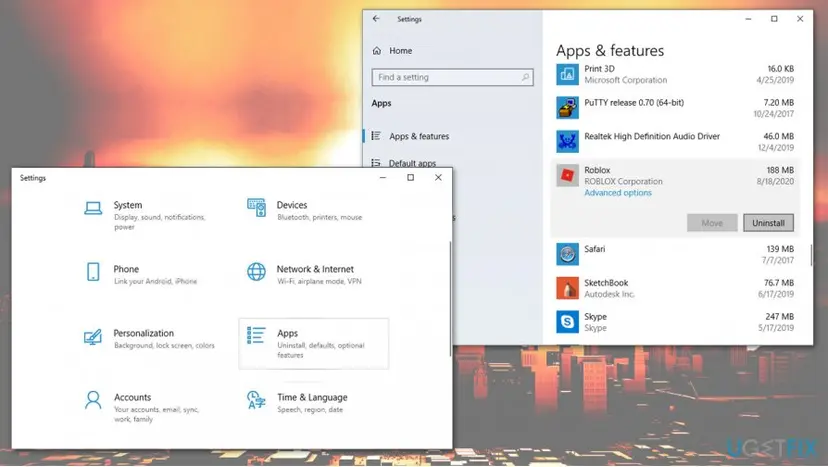This screenshot has width=828, height=467.
Task: Select the Safari entry name
Action: pos(595,249)
